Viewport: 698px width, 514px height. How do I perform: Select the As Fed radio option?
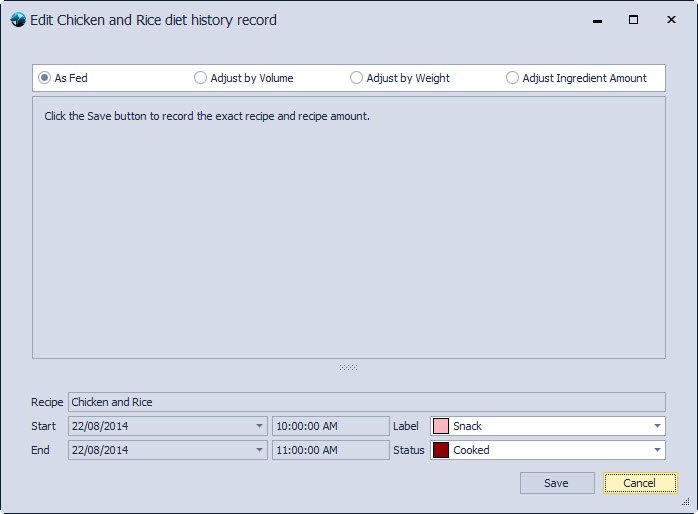click(x=45, y=78)
